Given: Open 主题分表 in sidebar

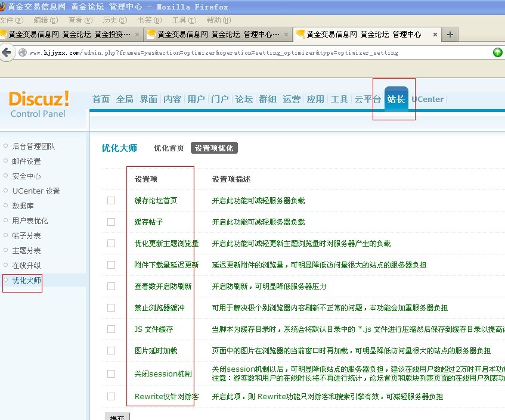Looking at the screenshot, I should point(26,250).
